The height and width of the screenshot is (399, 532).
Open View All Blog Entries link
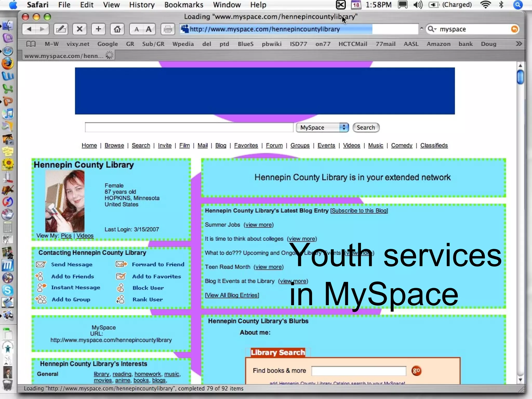[x=232, y=295]
